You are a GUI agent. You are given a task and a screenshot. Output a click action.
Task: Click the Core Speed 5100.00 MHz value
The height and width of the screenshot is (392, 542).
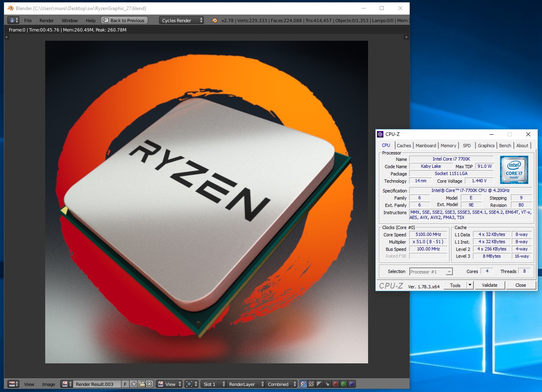tap(428, 234)
